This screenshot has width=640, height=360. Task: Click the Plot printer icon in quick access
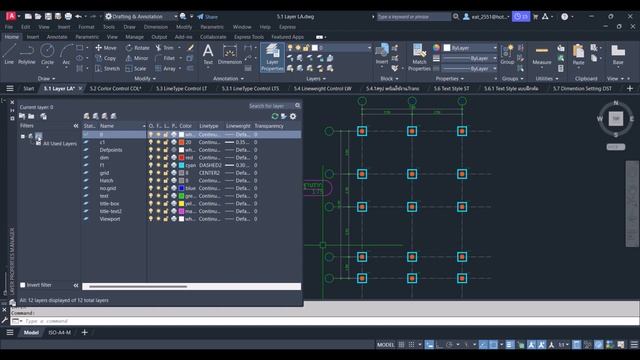click(x=68, y=16)
